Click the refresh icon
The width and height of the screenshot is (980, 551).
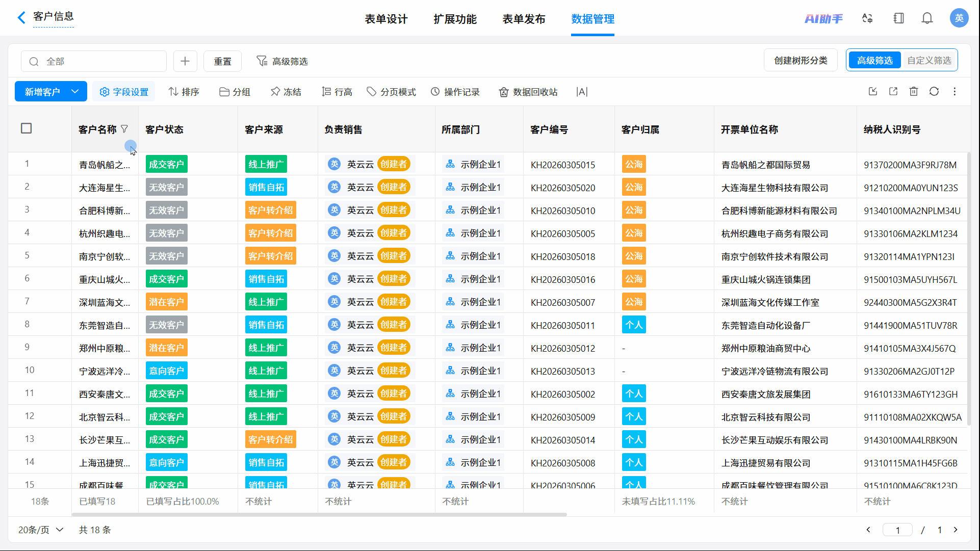pos(934,91)
